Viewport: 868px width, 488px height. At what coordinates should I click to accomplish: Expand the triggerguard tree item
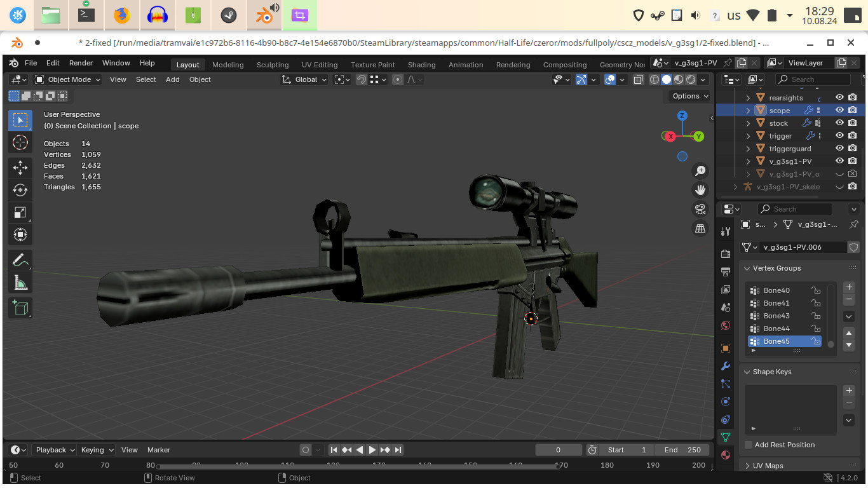(749, 149)
